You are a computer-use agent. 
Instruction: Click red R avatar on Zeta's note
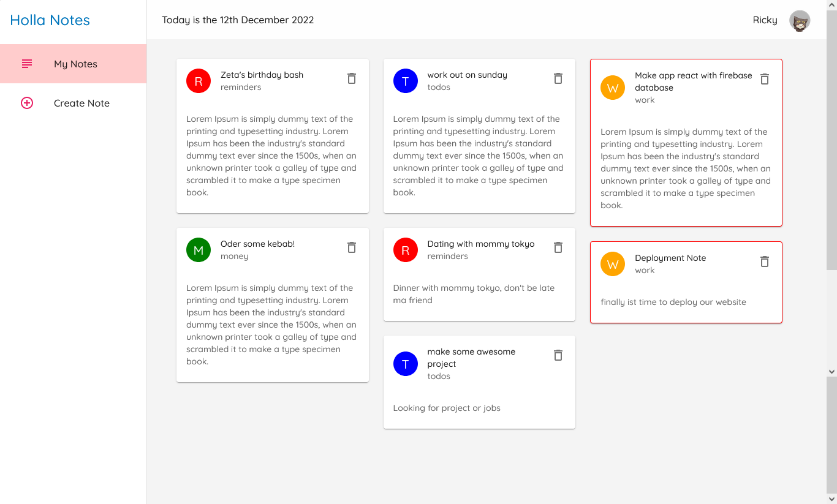(x=199, y=81)
